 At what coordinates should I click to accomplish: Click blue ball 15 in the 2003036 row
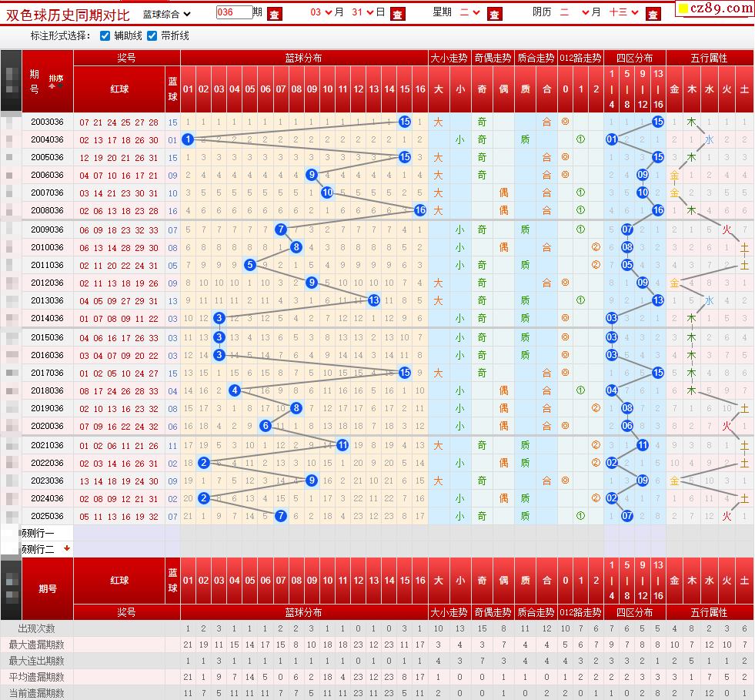pos(405,122)
